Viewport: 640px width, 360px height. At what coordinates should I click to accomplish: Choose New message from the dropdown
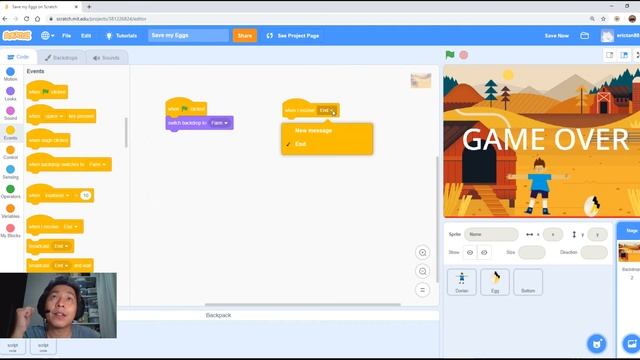[313, 131]
